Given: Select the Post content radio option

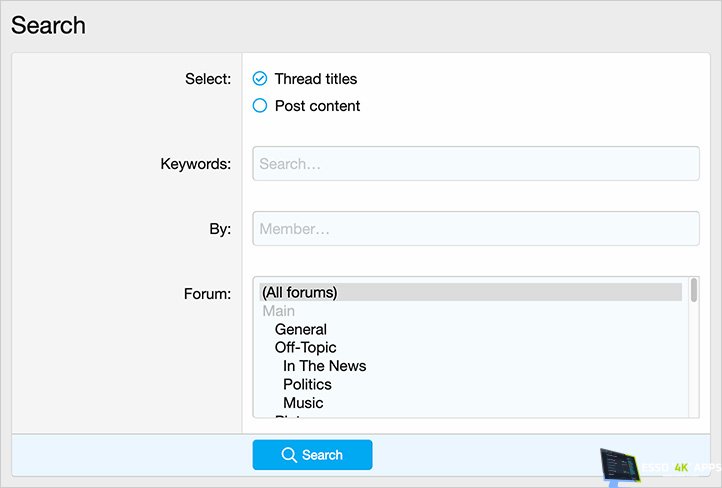Looking at the screenshot, I should tap(260, 106).
